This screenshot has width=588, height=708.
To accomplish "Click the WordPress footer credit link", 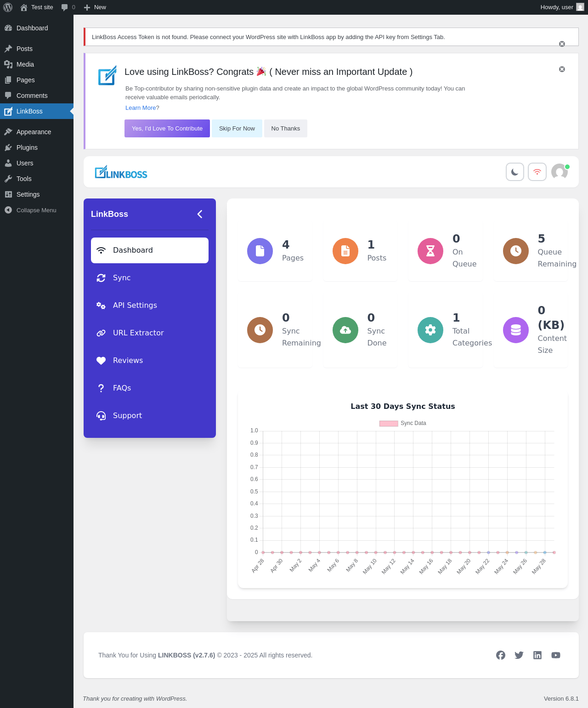I will (171, 699).
